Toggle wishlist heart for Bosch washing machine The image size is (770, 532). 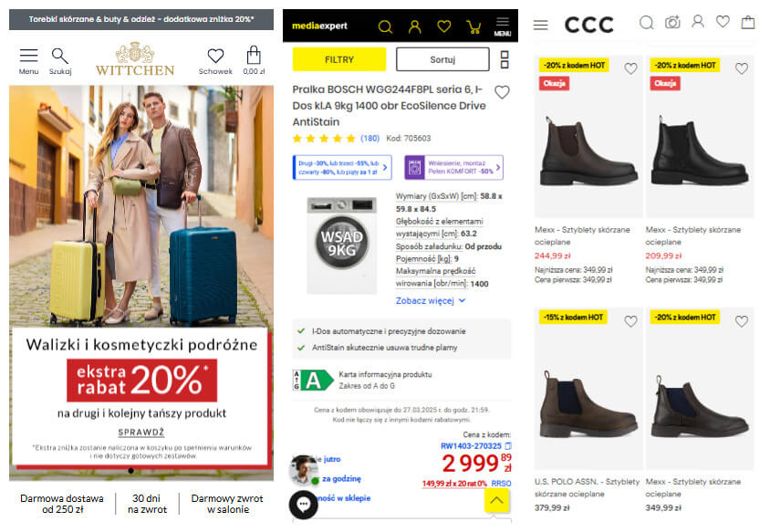(x=502, y=92)
